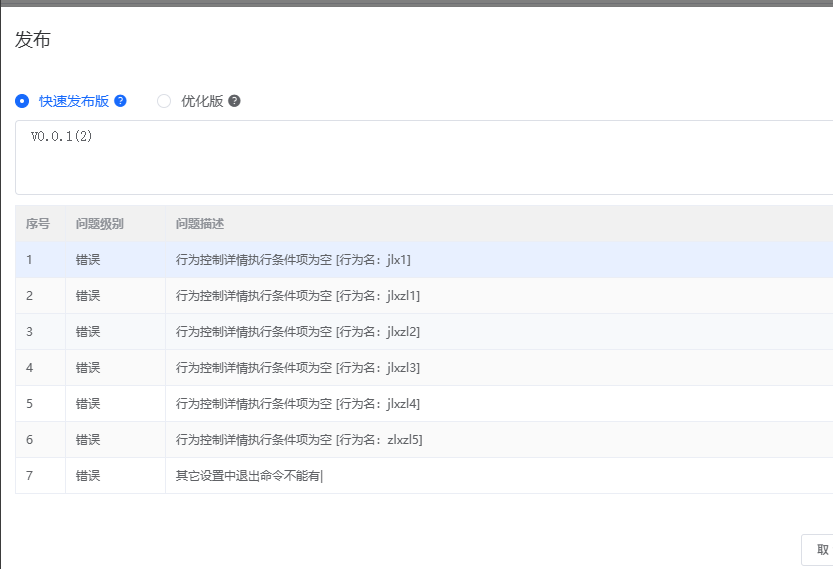The image size is (833, 569).
Task: Click the 错误 level cell in row 7
Action: (x=88, y=475)
